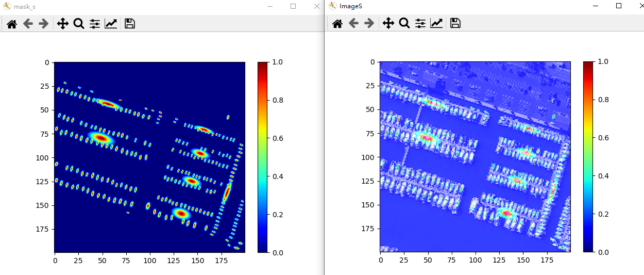Click Home reset view in mask_s window
This screenshot has width=644, height=275.
tap(11, 24)
